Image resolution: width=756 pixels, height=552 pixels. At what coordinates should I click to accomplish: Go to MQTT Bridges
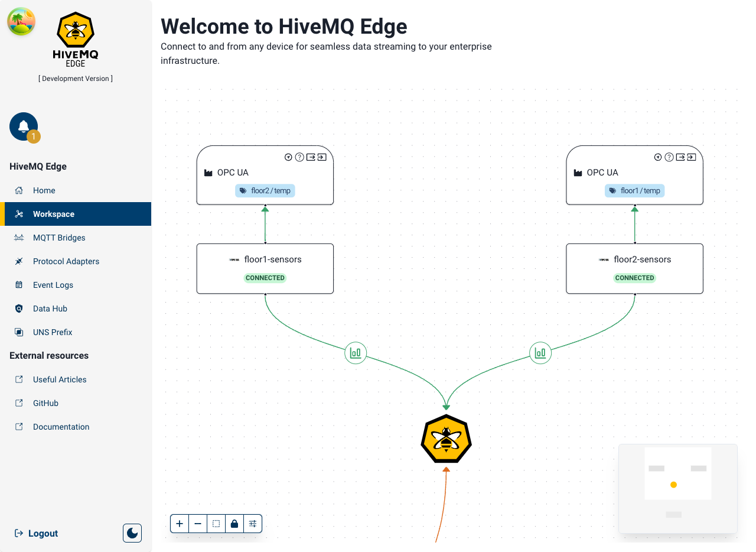click(76, 238)
